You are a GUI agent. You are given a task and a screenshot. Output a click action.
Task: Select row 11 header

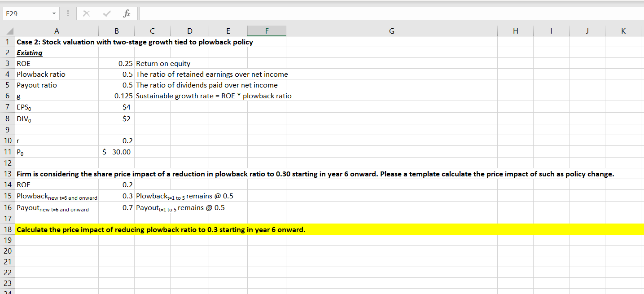(7, 152)
